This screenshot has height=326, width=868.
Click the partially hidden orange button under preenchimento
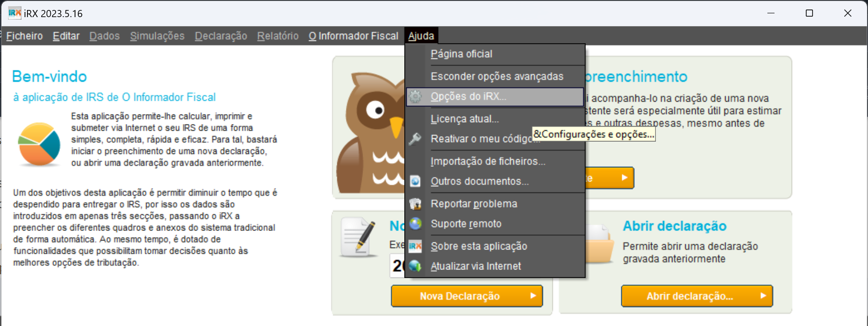tap(610, 178)
